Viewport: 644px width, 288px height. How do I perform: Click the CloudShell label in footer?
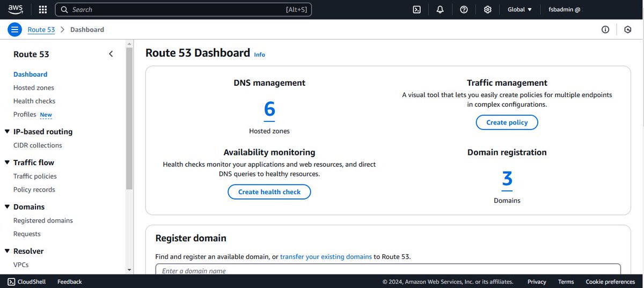pos(32,282)
